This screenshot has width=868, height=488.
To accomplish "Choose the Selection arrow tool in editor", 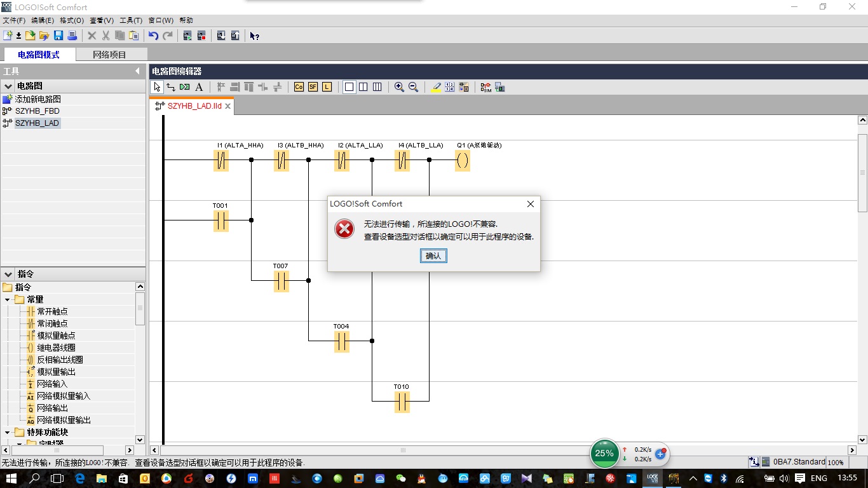I will (157, 87).
